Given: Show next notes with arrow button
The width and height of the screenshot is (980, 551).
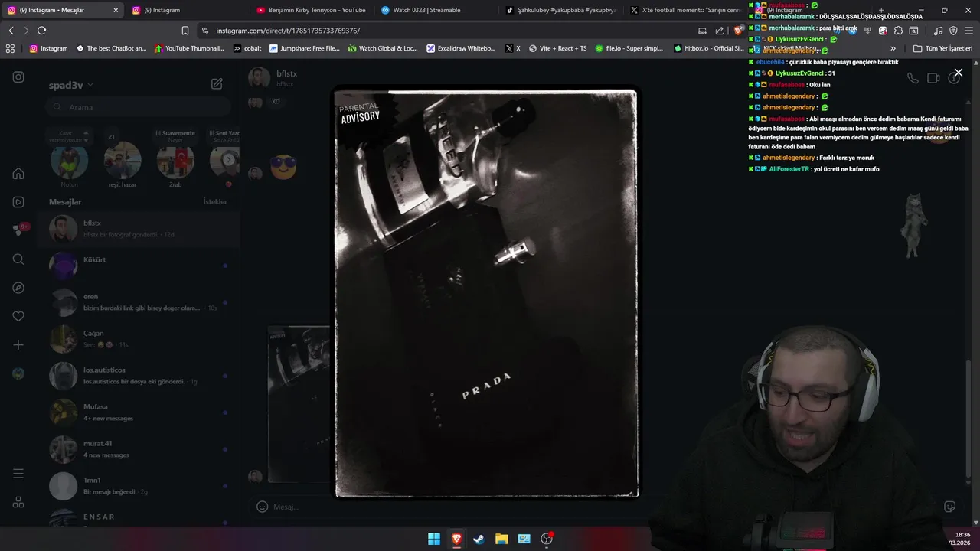Looking at the screenshot, I should coord(228,160).
